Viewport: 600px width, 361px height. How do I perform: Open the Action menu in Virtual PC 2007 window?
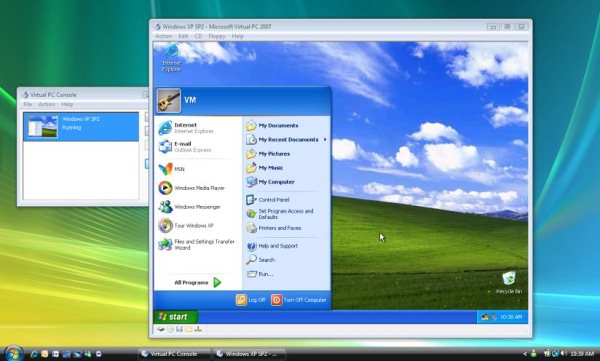(x=164, y=36)
